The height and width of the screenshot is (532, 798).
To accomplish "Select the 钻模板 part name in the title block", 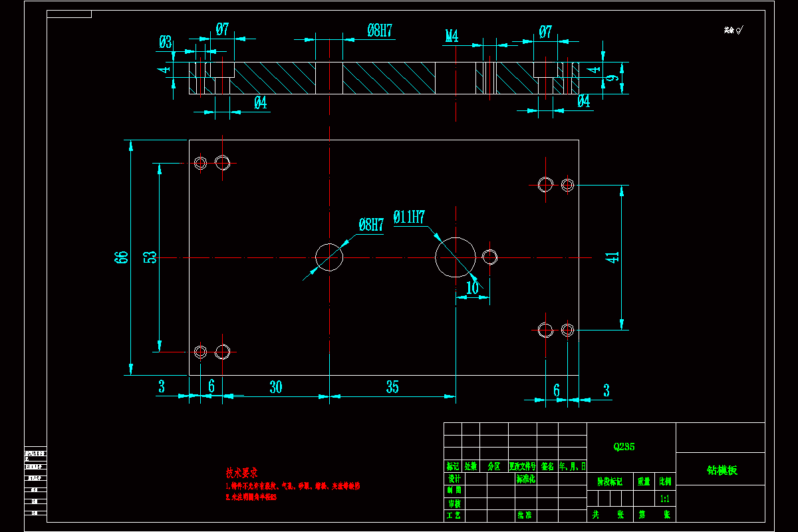I will click(x=722, y=470).
